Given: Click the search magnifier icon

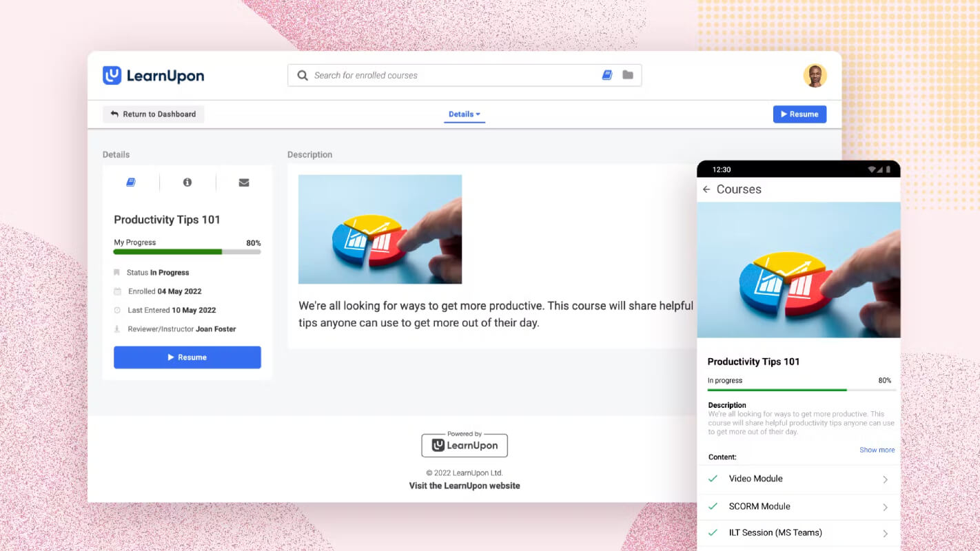Looking at the screenshot, I should pyautogui.click(x=302, y=75).
